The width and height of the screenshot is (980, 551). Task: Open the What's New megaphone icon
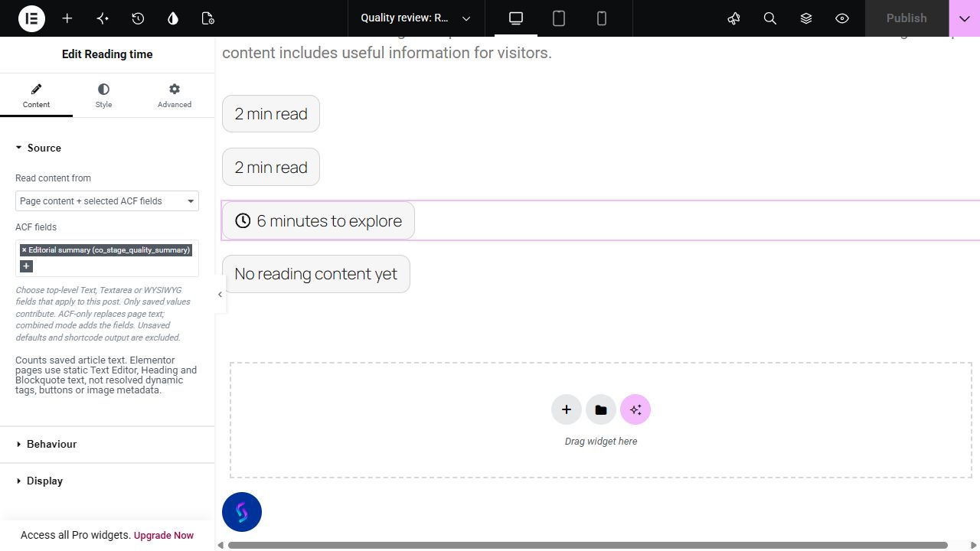(x=734, y=18)
